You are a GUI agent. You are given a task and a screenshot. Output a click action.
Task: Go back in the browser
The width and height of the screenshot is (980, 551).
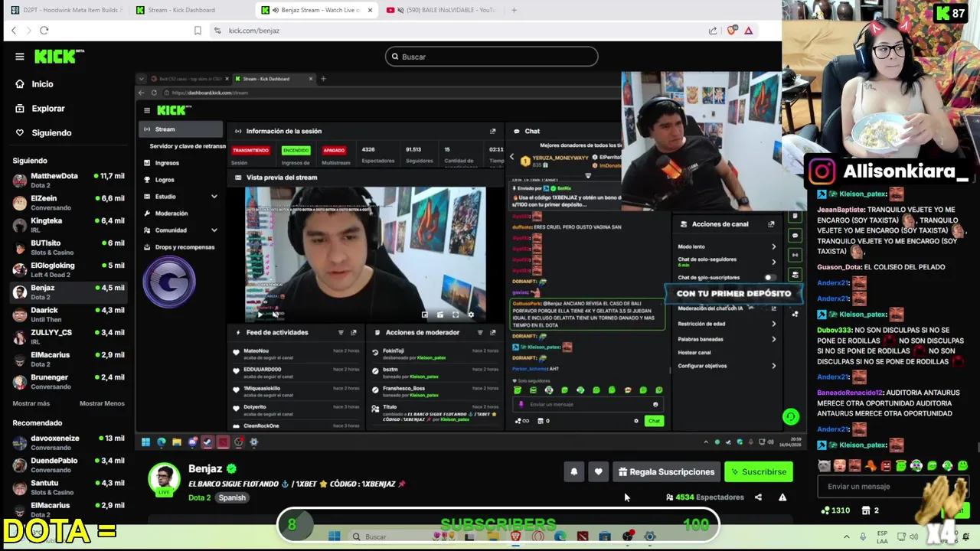pyautogui.click(x=14, y=31)
